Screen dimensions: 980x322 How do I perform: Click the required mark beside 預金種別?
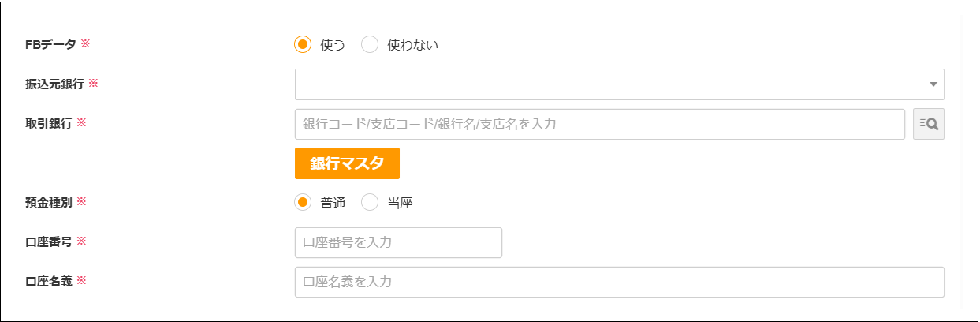pyautogui.click(x=81, y=202)
